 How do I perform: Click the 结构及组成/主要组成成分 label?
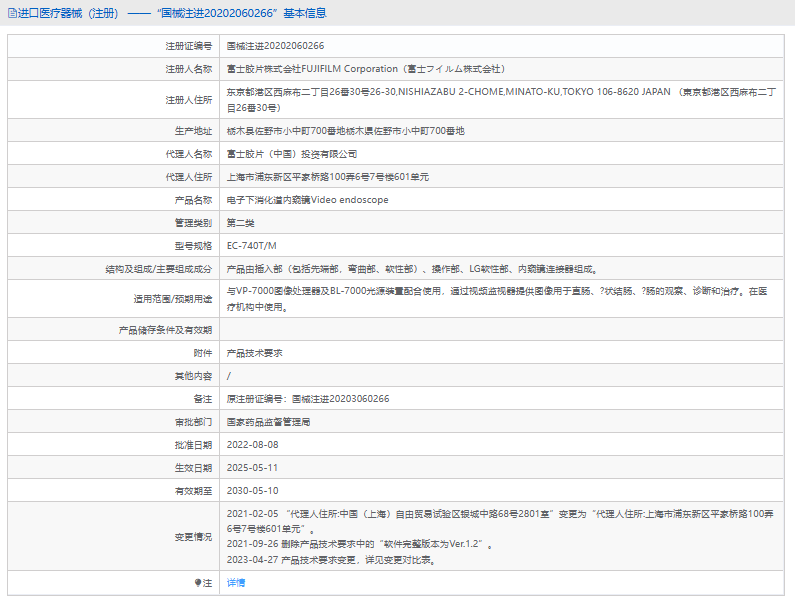[159, 269]
